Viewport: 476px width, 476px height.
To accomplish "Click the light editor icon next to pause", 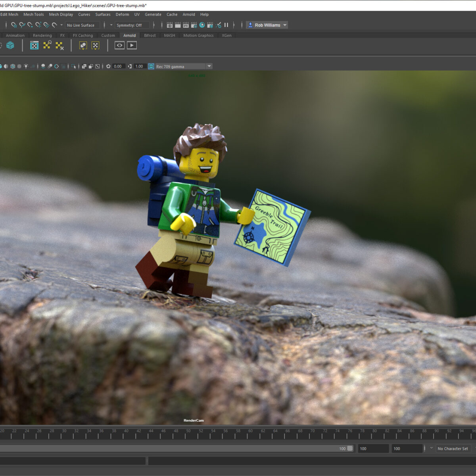I will pos(218,25).
